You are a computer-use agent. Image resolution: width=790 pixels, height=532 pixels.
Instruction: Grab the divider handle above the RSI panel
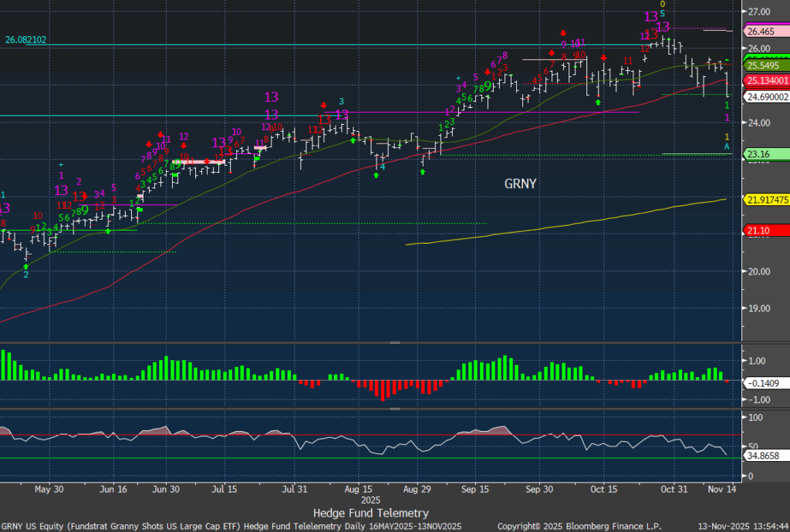coord(394,409)
